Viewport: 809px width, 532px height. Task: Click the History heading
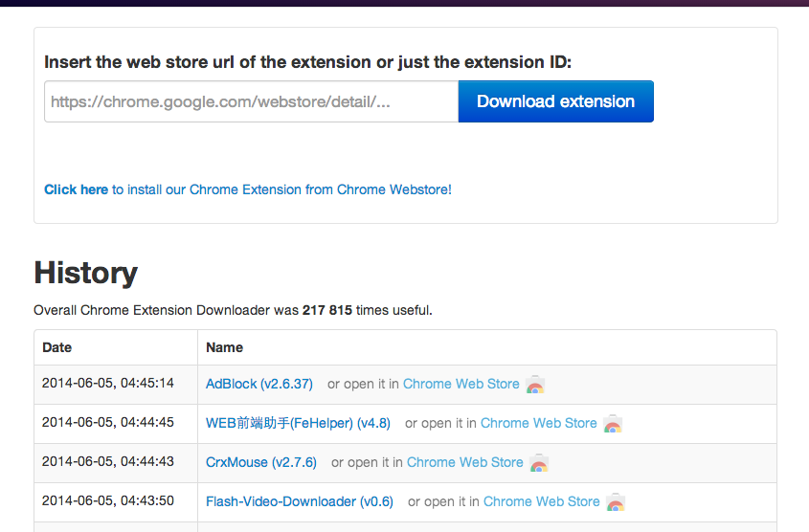(x=85, y=273)
